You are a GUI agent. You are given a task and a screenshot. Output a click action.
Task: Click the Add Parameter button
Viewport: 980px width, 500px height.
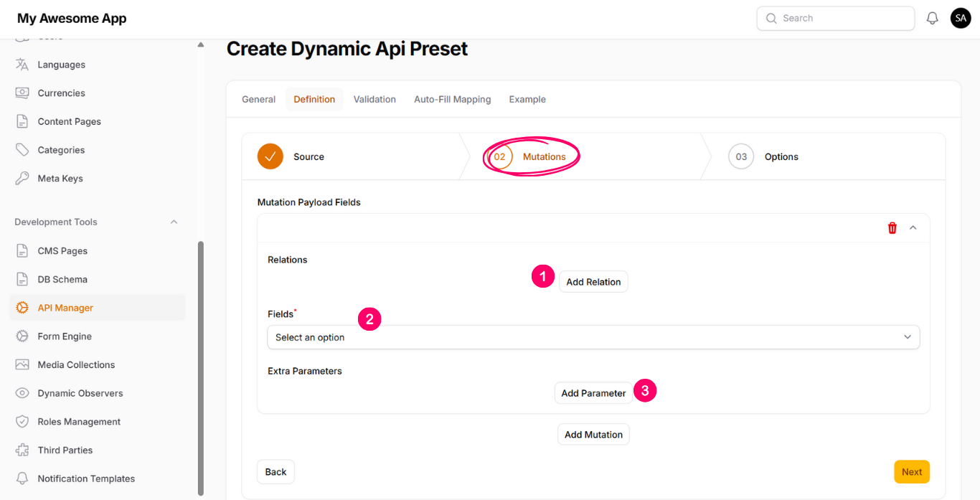coord(593,393)
